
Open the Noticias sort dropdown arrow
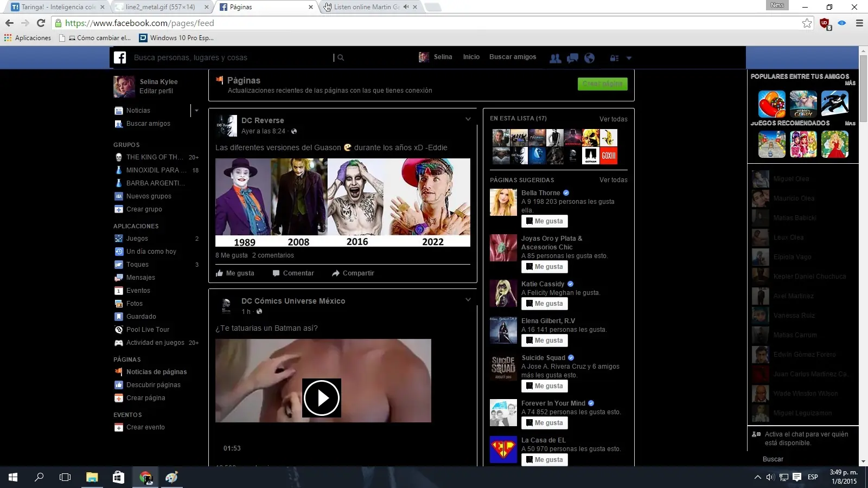coord(196,111)
